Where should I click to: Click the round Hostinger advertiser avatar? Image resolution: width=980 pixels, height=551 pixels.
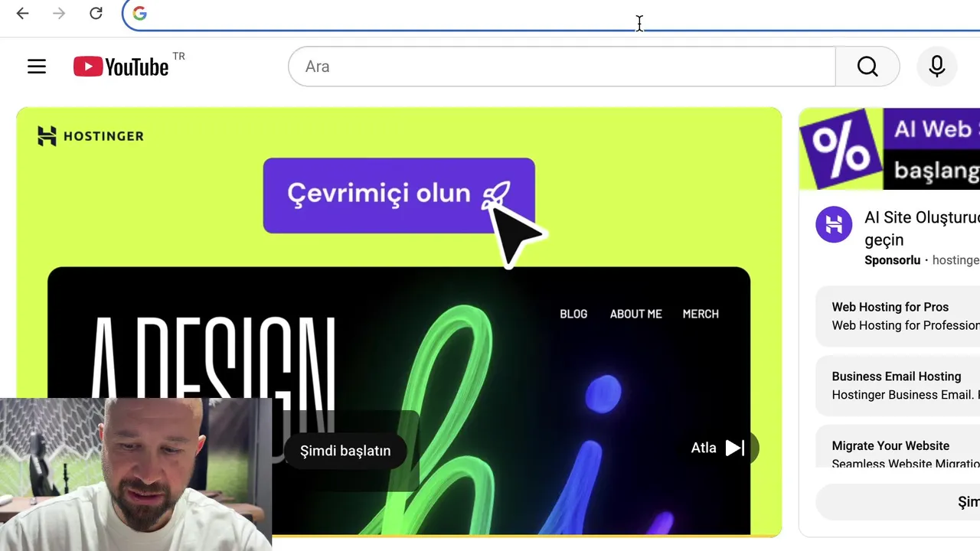834,225
